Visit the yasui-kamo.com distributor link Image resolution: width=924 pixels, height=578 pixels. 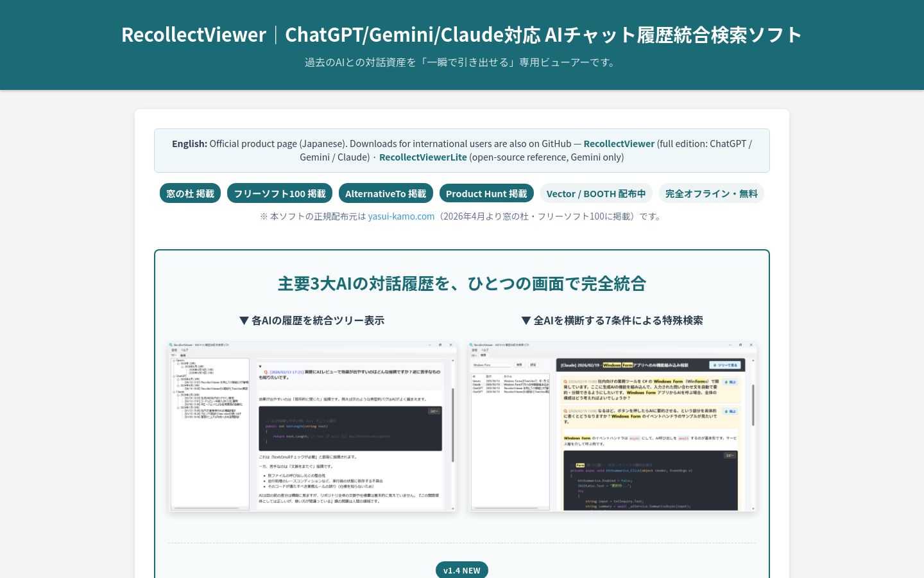click(x=401, y=216)
